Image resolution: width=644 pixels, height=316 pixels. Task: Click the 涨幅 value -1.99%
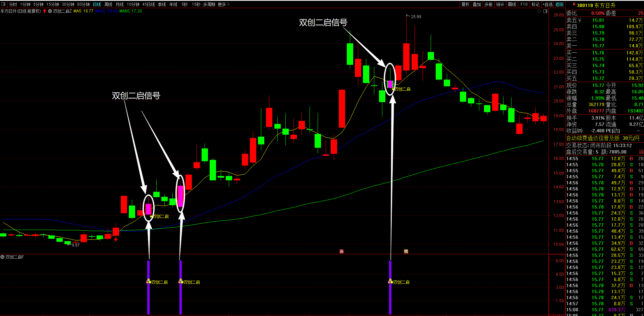point(597,98)
